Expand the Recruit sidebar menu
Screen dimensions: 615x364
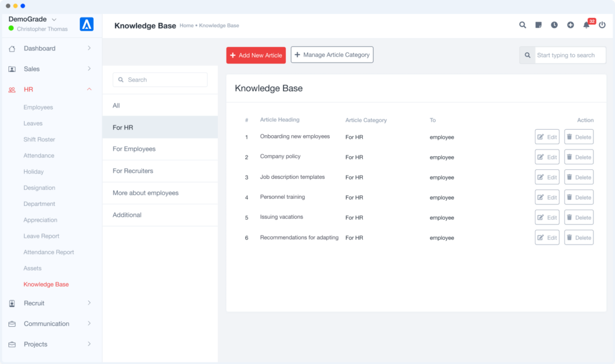click(x=89, y=303)
